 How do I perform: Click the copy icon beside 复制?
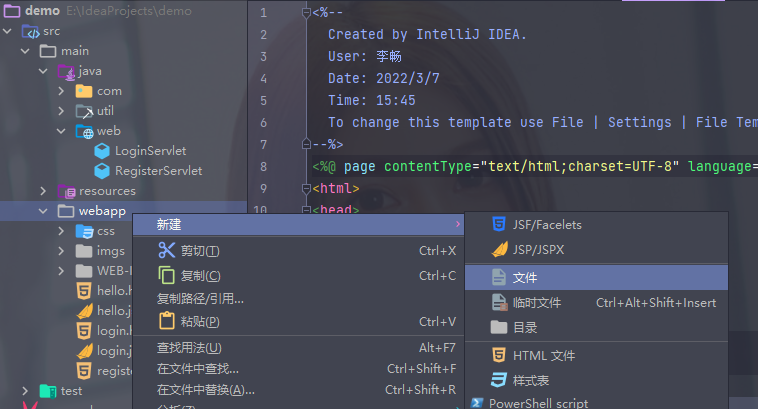point(166,275)
